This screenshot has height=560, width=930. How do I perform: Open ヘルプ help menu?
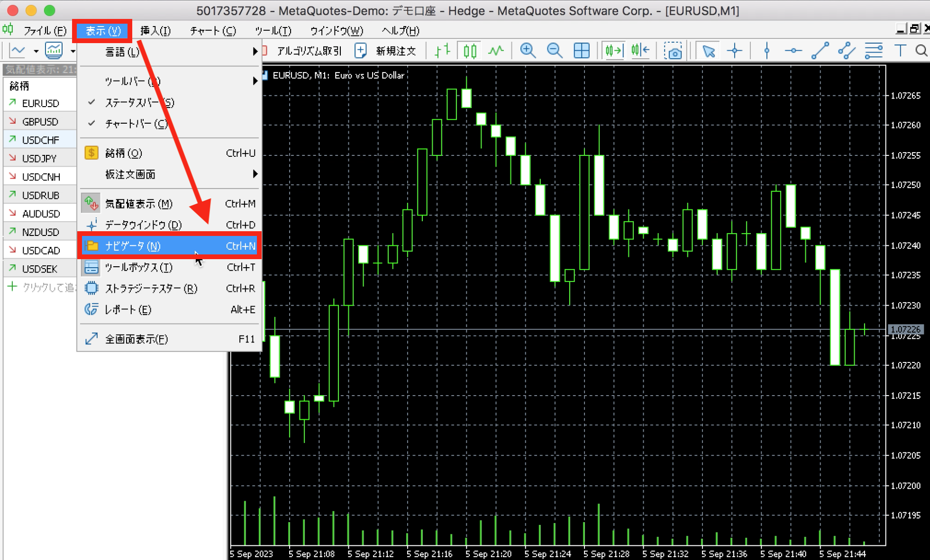[x=401, y=31]
